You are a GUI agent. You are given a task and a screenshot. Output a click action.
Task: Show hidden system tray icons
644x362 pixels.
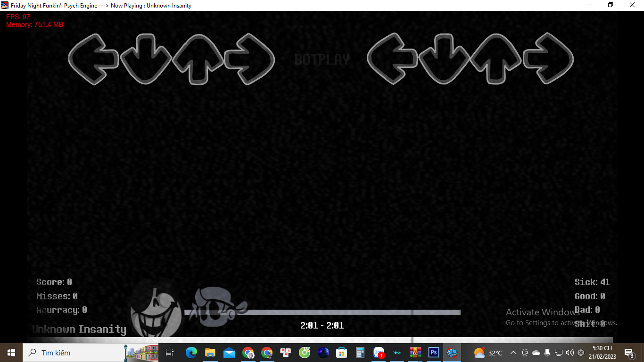[x=513, y=353]
